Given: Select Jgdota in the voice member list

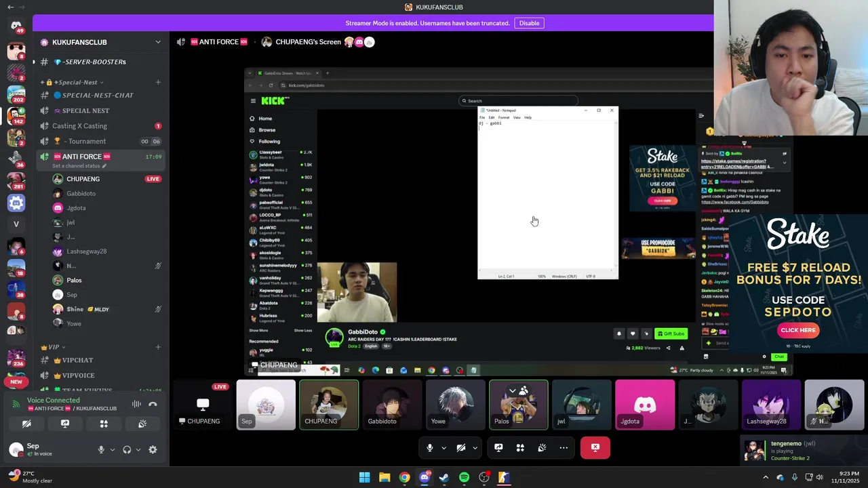Looking at the screenshot, I should (x=107, y=208).
